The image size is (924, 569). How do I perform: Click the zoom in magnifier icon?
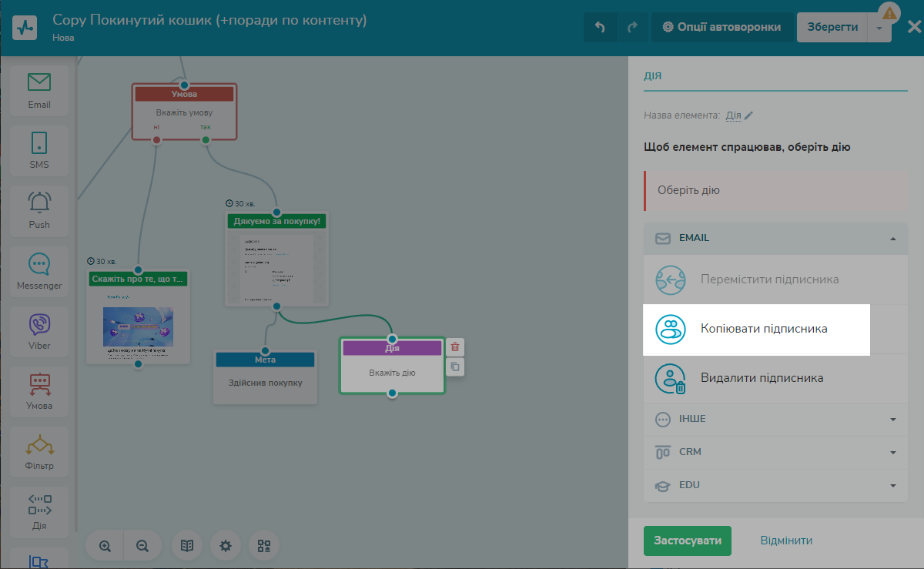coord(105,546)
